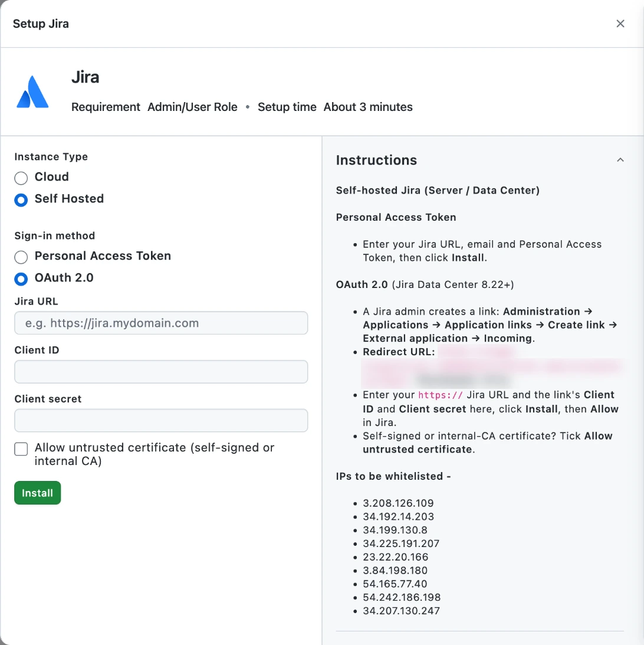
Task: Click the Instructions heading
Action: coord(376,160)
